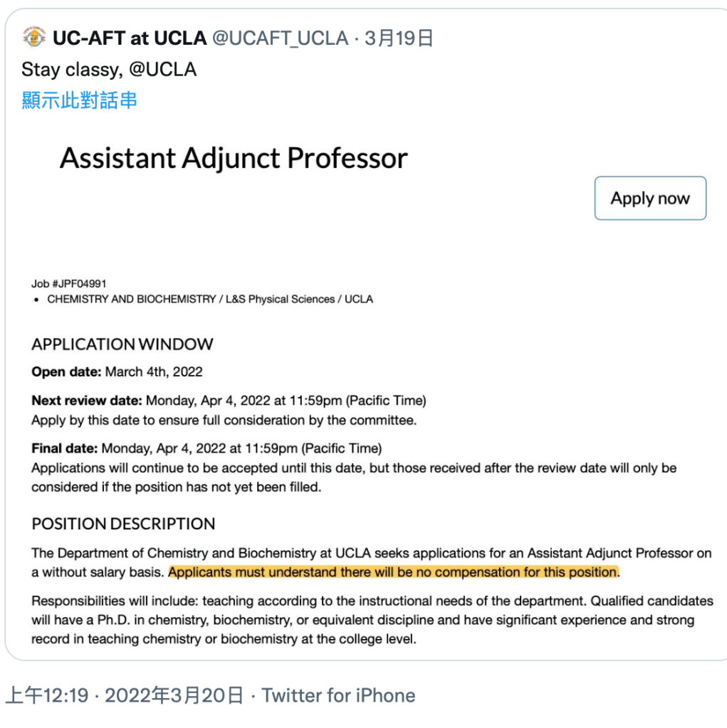Click the 上午12:19 timestamp

[x=47, y=695]
